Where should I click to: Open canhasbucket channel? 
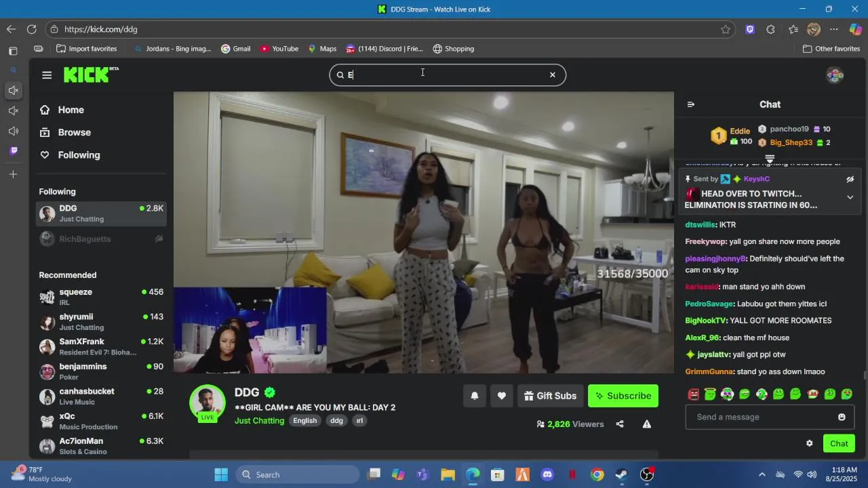point(100,396)
